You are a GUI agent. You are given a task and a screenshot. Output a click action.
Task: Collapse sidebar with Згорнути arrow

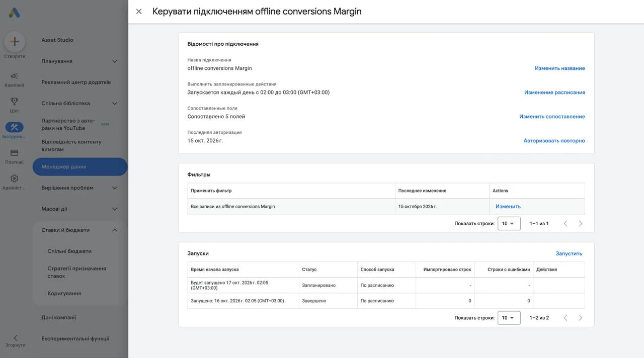pyautogui.click(x=15, y=338)
